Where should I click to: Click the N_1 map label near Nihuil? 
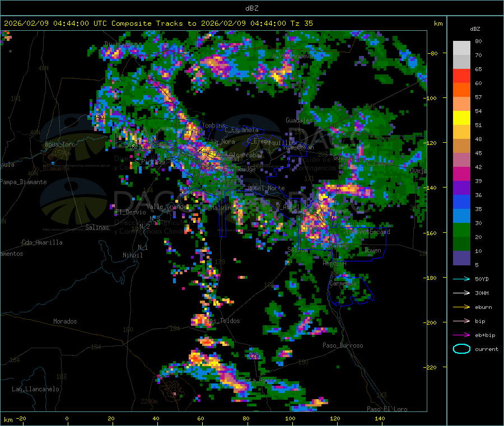[143, 247]
